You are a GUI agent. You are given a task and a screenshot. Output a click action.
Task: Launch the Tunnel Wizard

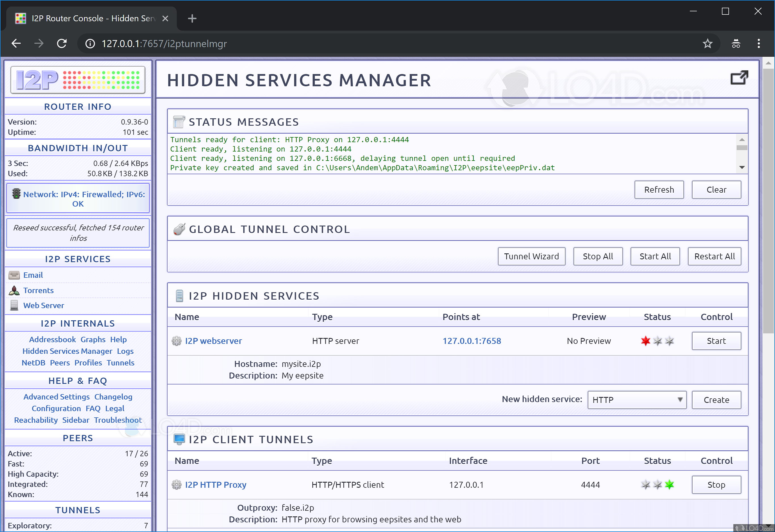pyautogui.click(x=531, y=256)
